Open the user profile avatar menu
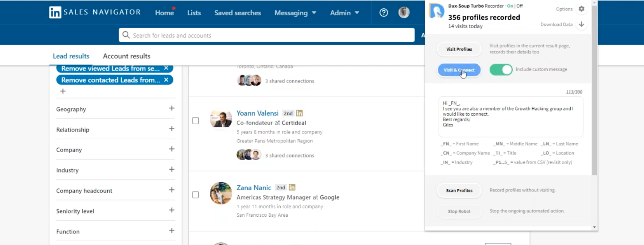The image size is (644, 245). tap(404, 13)
